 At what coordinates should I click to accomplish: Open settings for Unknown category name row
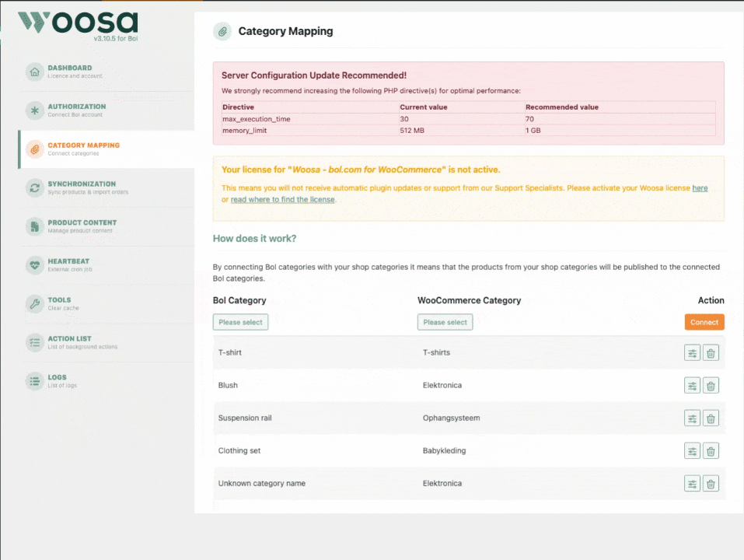[692, 484]
